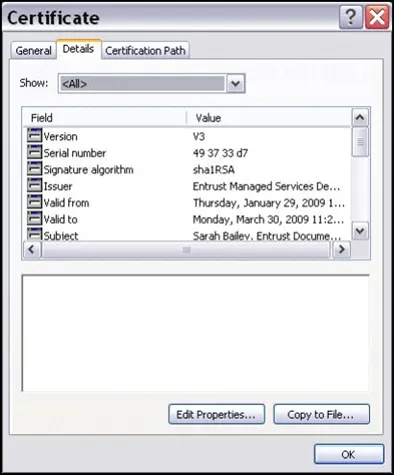The height and width of the screenshot is (475, 394).
Task: Click the Subject field icon
Action: click(34, 234)
